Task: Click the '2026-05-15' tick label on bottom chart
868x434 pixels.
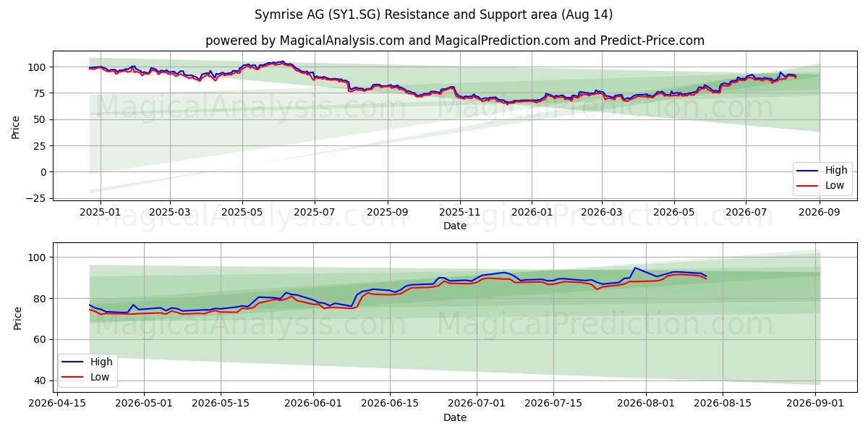Action: (x=220, y=404)
